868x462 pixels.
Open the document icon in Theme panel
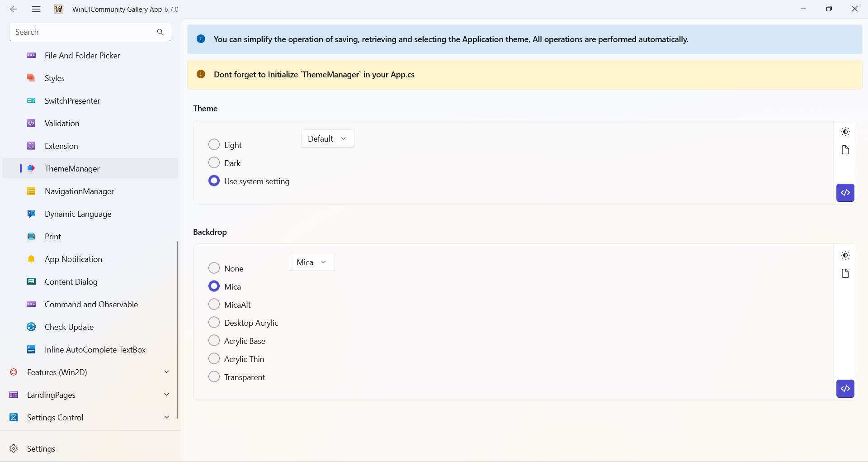pyautogui.click(x=845, y=150)
